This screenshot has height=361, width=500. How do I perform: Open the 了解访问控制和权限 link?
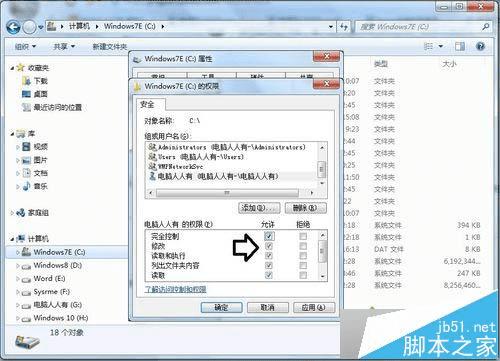175,289
